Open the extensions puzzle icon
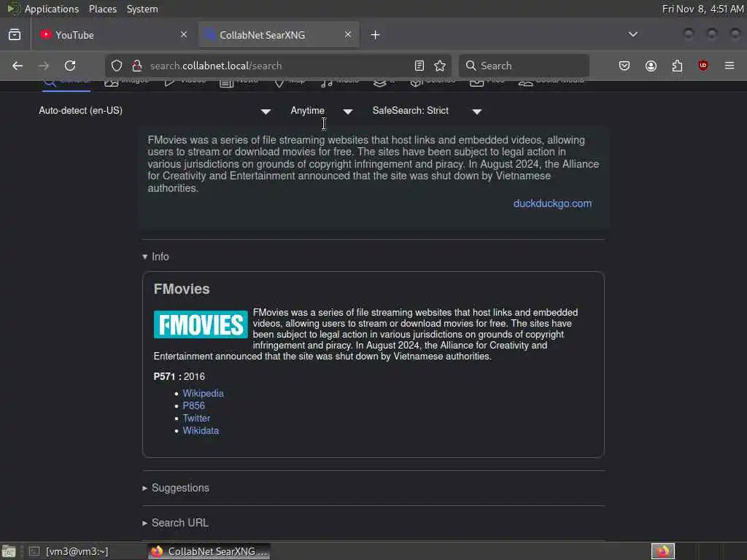The width and height of the screenshot is (747, 560). click(677, 66)
